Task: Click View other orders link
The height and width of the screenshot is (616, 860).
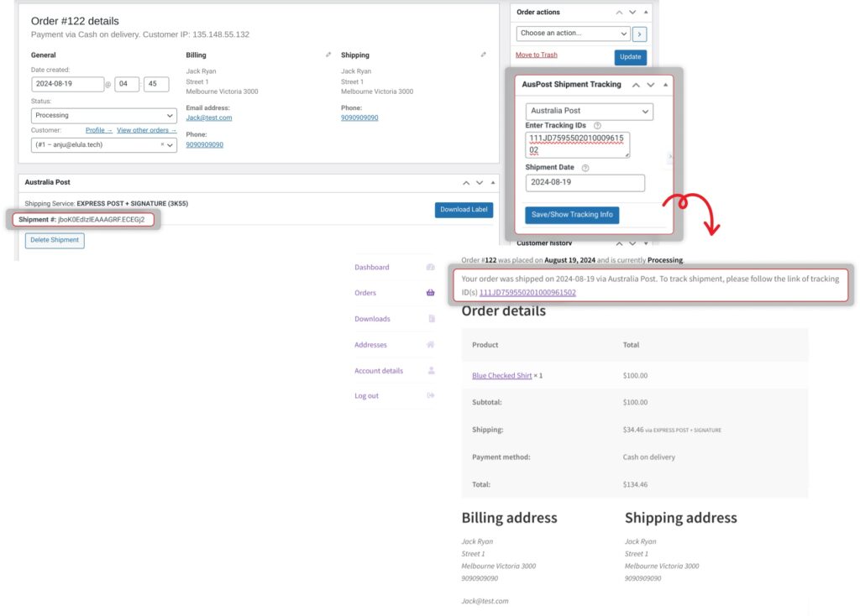Action: click(146, 130)
